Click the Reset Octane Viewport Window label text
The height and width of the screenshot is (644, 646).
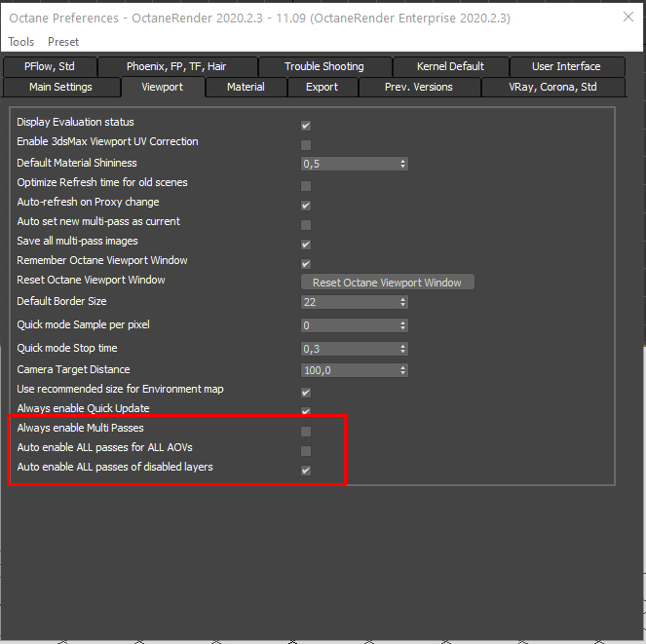(91, 280)
